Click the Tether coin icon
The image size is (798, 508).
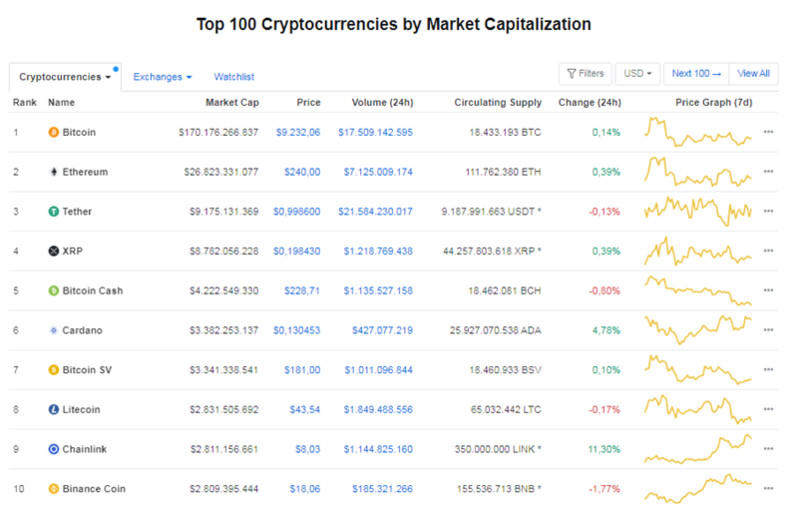[54, 211]
